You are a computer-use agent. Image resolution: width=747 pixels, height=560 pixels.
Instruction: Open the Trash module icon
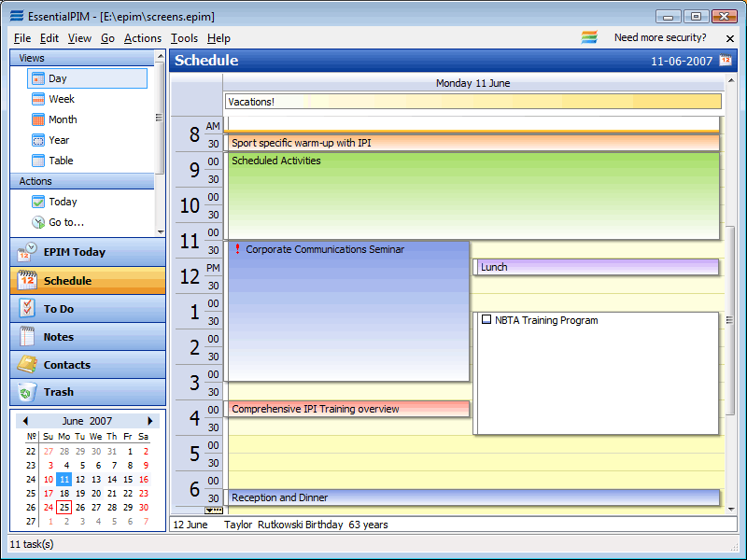click(x=27, y=392)
